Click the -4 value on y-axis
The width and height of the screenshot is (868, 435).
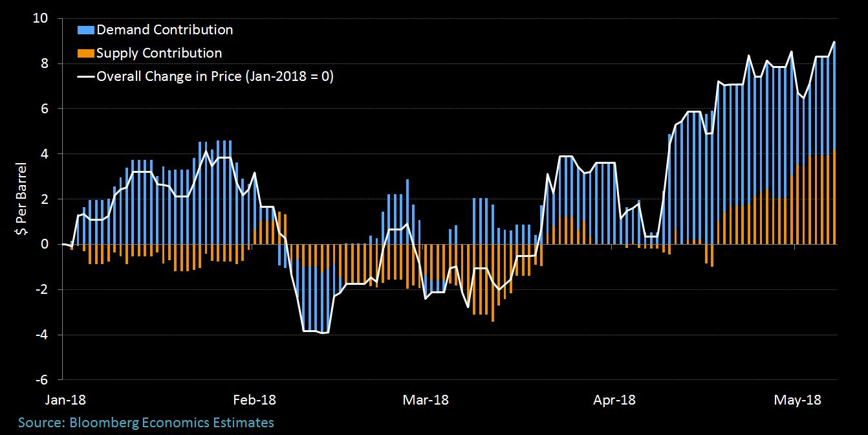pyautogui.click(x=40, y=335)
